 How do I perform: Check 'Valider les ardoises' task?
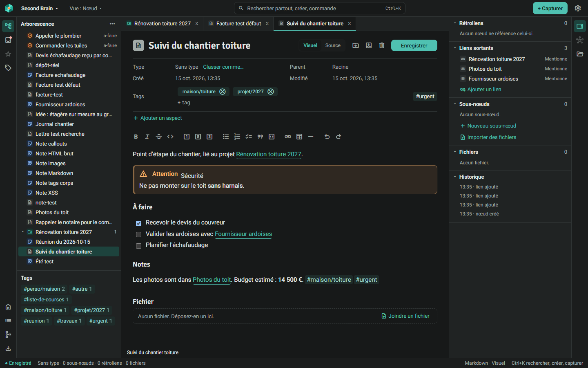pos(138,234)
